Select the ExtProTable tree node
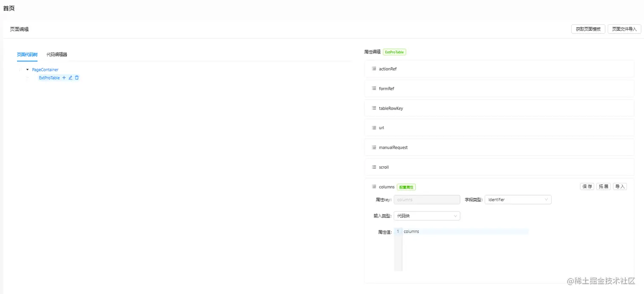This screenshot has height=294, width=644. [x=49, y=78]
